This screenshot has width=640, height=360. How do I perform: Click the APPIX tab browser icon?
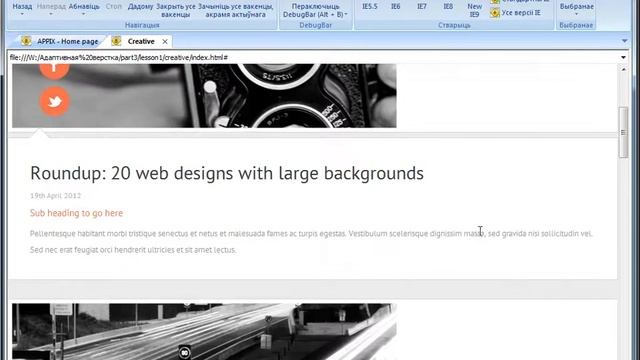coord(26,41)
